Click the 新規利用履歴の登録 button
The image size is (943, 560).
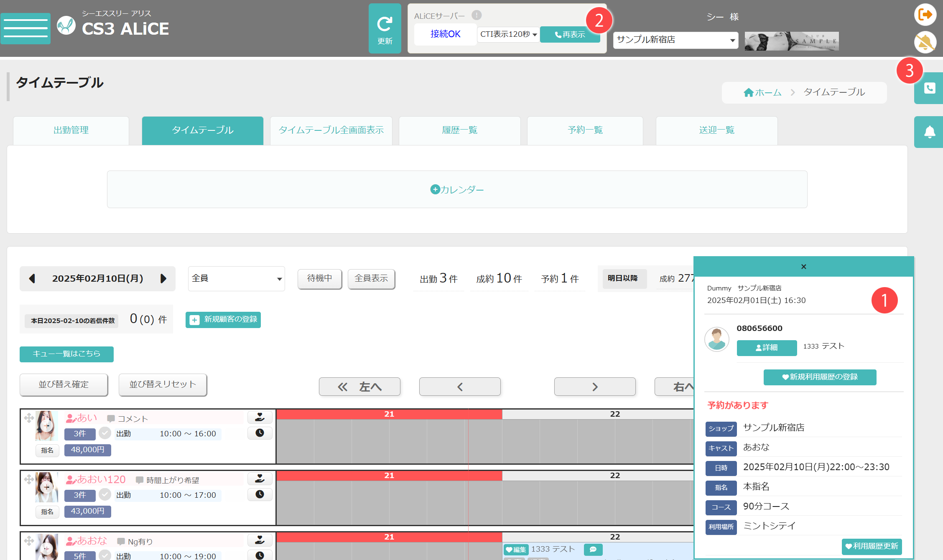coord(820,377)
